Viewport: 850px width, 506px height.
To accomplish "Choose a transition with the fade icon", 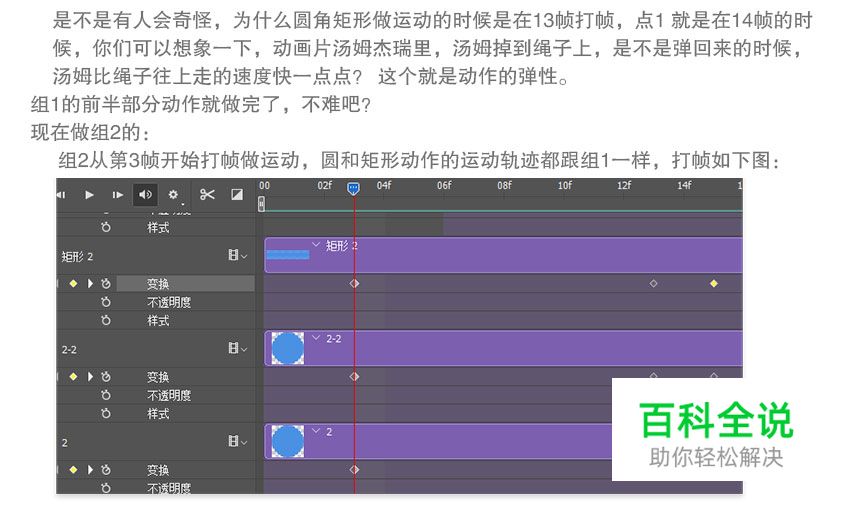I will (x=237, y=195).
